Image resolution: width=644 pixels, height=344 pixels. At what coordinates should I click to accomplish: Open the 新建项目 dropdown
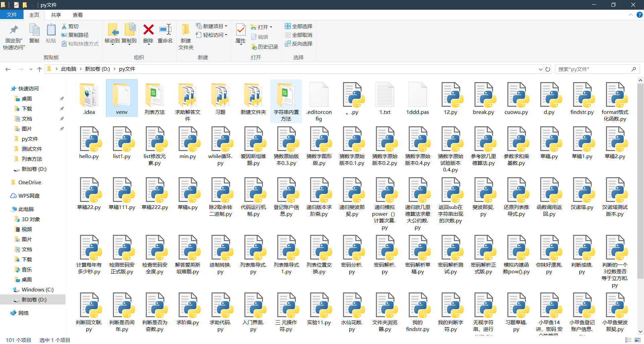212,26
